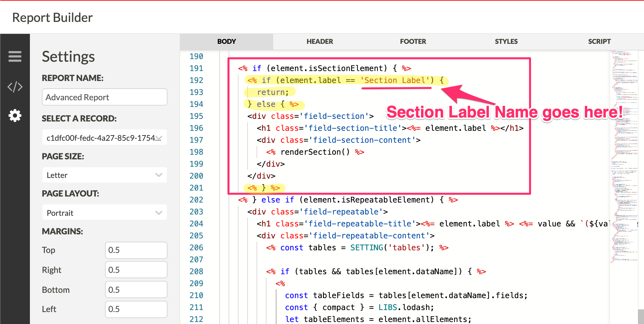Image resolution: width=644 pixels, height=324 pixels.
Task: Switch to the BODY tab
Action: point(227,41)
